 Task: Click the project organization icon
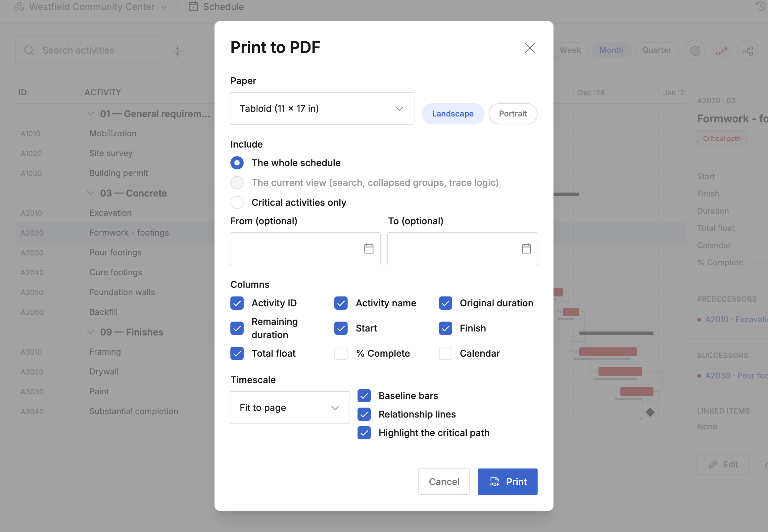pyautogui.click(x=19, y=7)
